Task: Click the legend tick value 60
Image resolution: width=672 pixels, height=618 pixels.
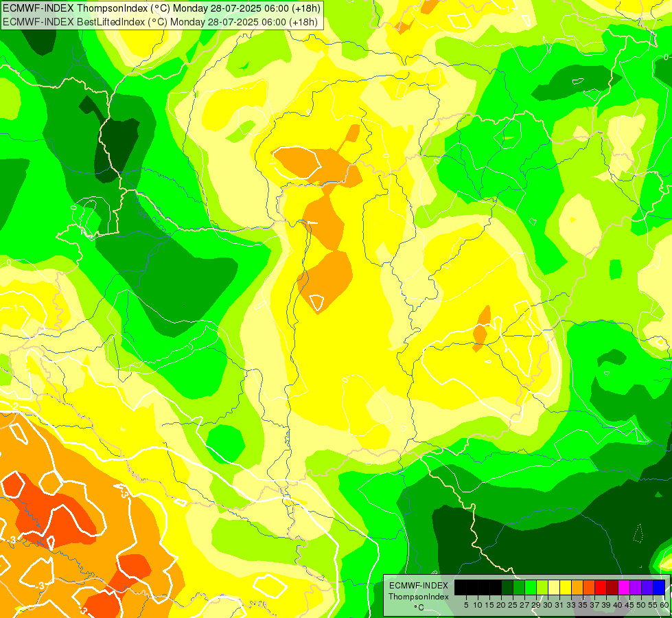Action: (664, 605)
